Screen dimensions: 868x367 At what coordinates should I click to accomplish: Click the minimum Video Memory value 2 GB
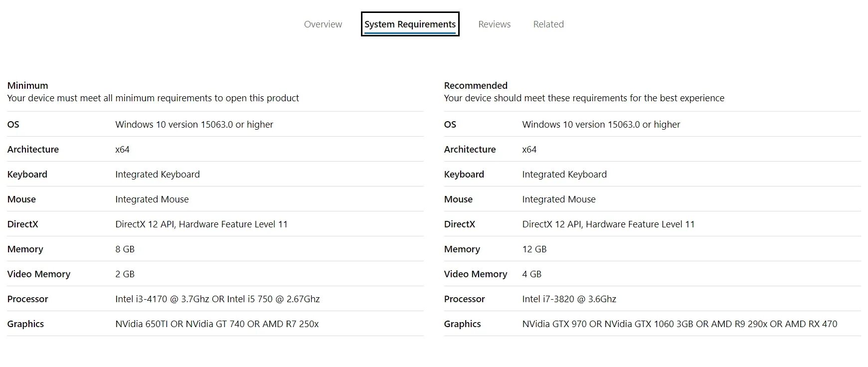(125, 274)
